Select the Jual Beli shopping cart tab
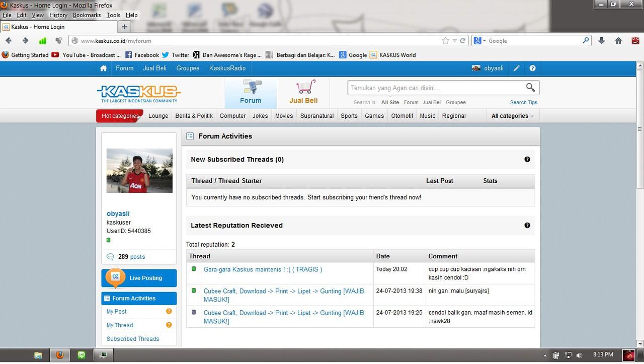Screen dimensions: 644x364 pyautogui.click(x=303, y=92)
